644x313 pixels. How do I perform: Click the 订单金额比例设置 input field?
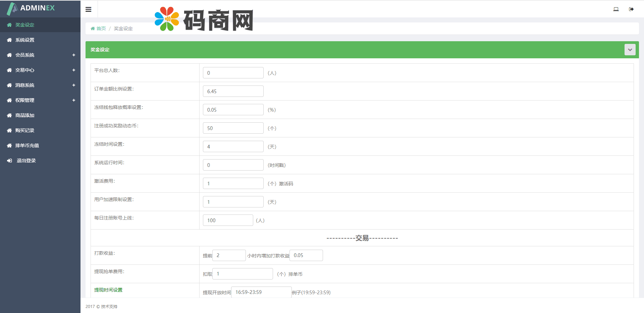[x=233, y=91]
